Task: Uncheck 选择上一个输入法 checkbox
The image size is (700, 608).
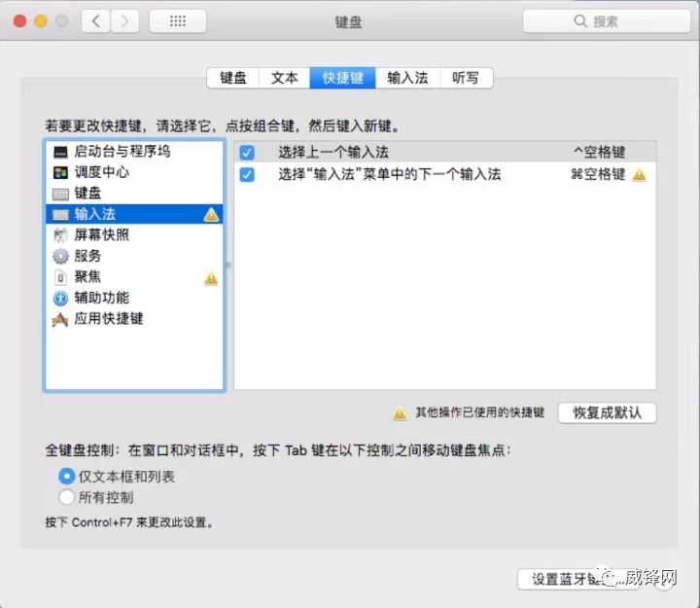Action: (247, 153)
